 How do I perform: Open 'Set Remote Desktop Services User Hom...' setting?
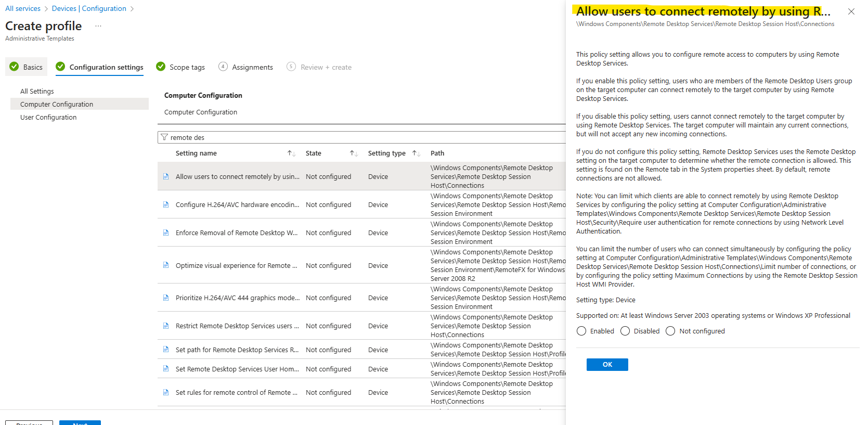[237, 369]
